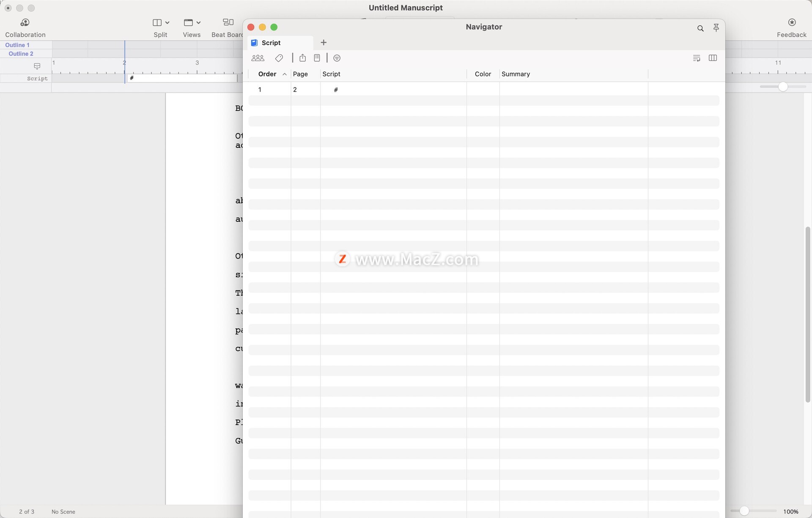812x518 pixels.
Task: Click the Color column header
Action: pos(483,74)
